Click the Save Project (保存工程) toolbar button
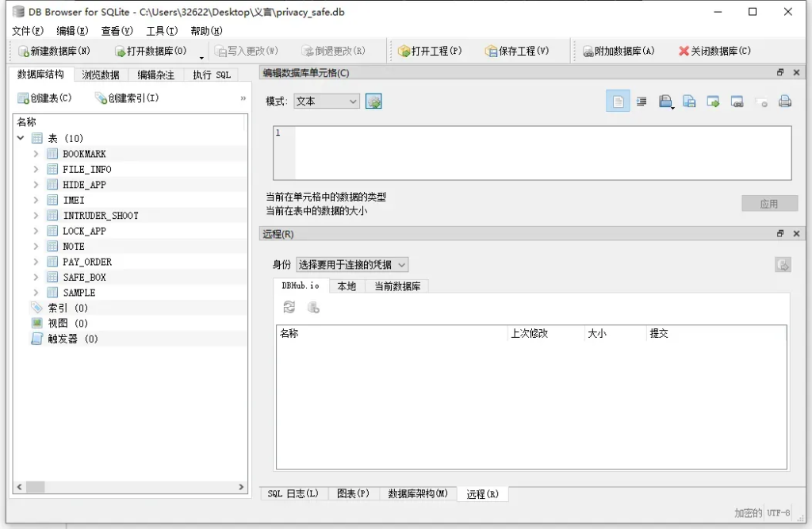The image size is (812, 529). tap(517, 51)
